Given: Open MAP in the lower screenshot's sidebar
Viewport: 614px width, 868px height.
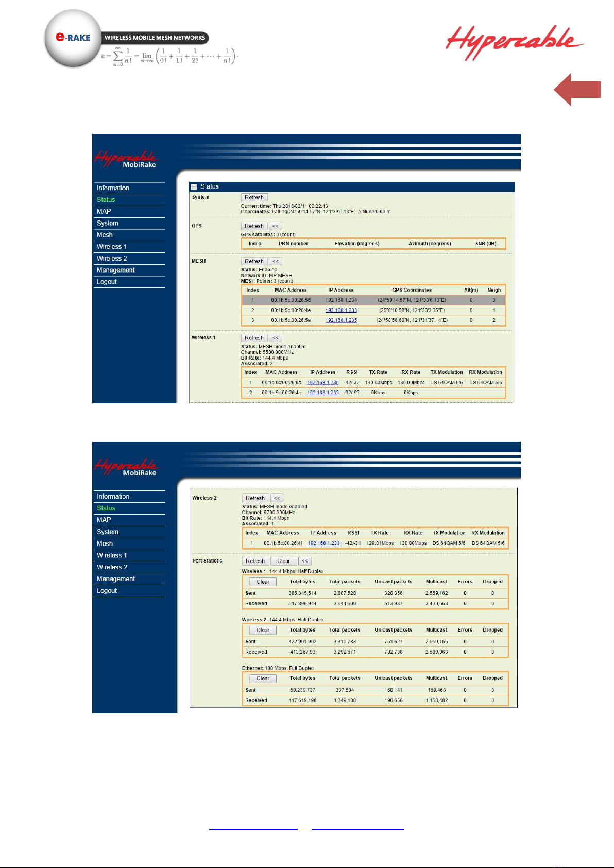Looking at the screenshot, I should click(104, 520).
